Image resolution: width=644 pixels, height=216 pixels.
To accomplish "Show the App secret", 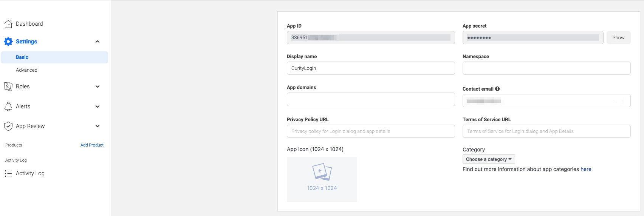I will [618, 38].
